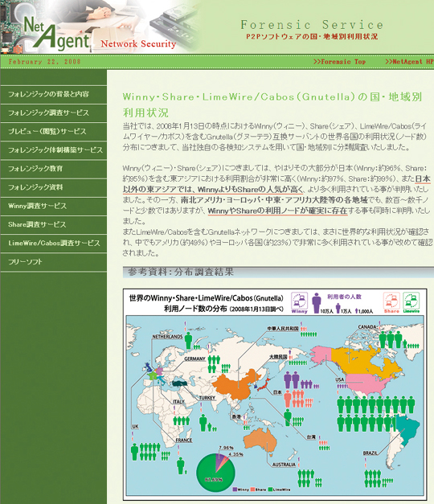434x504 pixels.
Task: Click the GERMANY label on map
Action: pyautogui.click(x=194, y=359)
